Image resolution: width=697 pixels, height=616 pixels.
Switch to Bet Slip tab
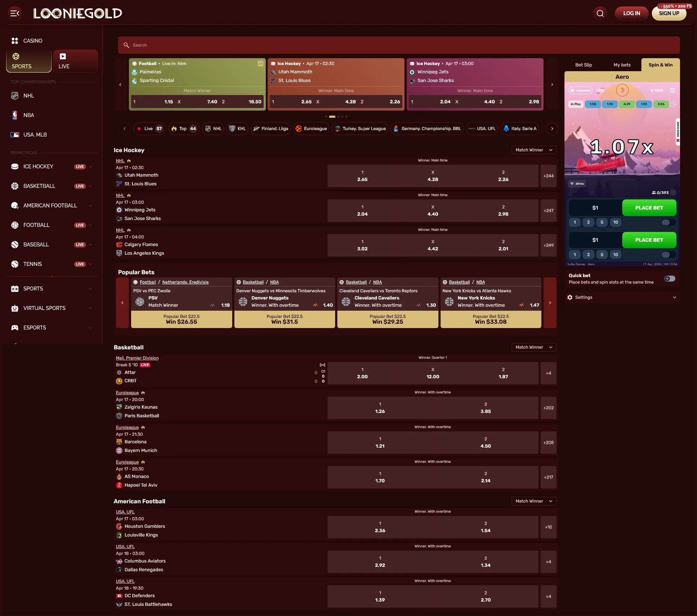point(584,65)
